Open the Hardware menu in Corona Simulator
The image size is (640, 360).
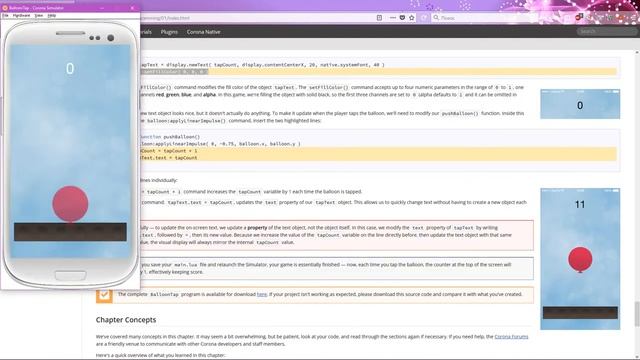click(21, 16)
